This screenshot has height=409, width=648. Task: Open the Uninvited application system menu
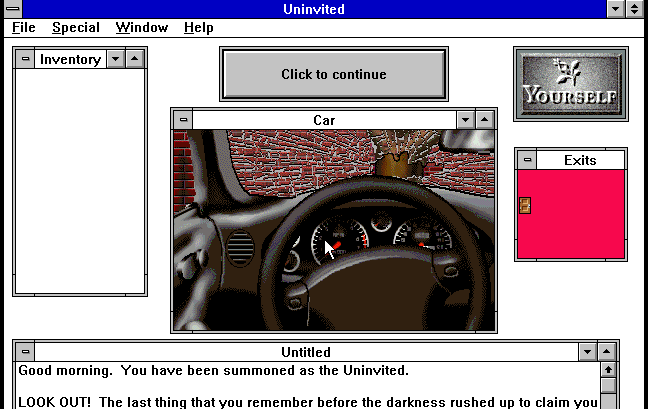11,9
